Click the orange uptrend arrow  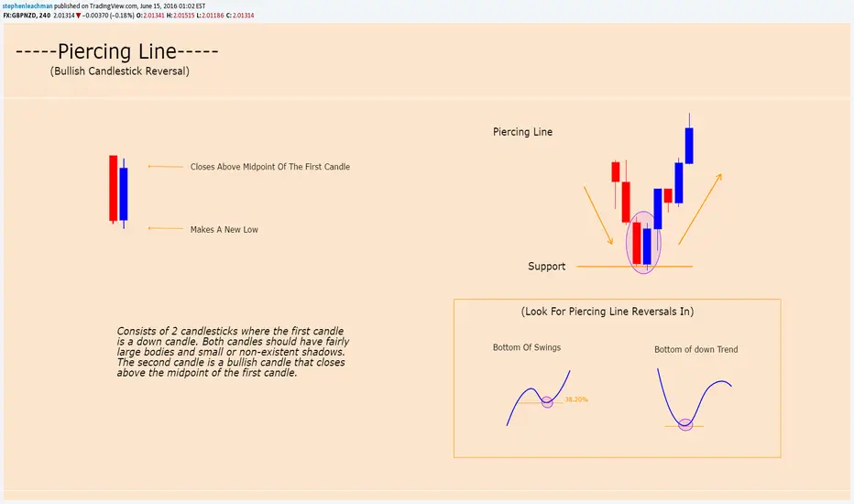pos(700,209)
